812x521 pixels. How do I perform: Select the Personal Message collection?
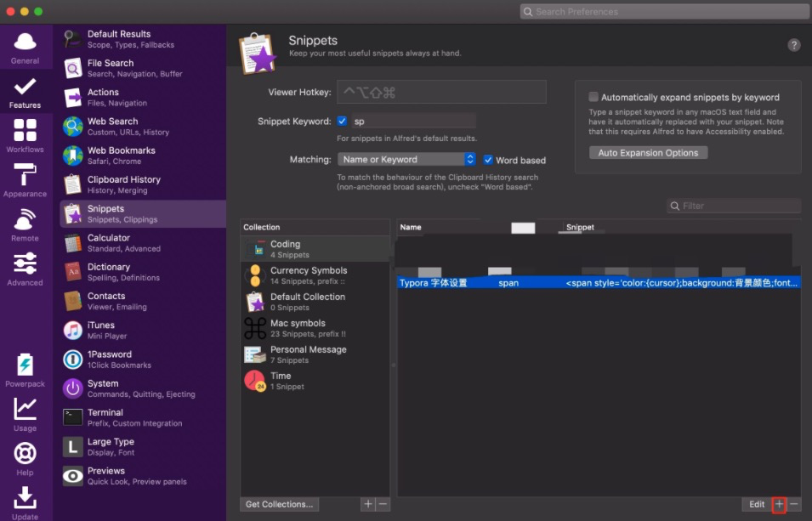pos(315,354)
